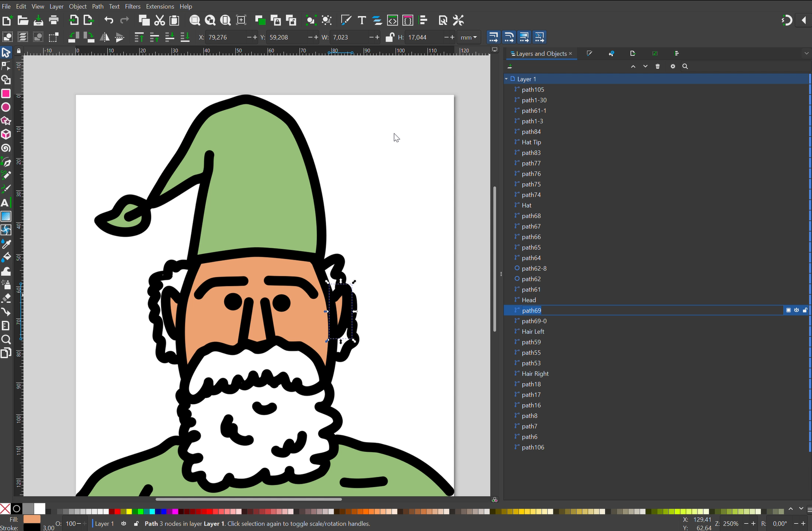Open the File menu

pos(6,6)
